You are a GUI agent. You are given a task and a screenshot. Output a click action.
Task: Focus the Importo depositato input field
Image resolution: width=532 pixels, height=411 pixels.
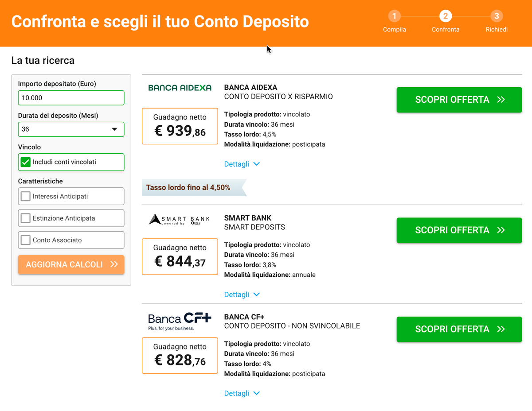click(x=71, y=98)
